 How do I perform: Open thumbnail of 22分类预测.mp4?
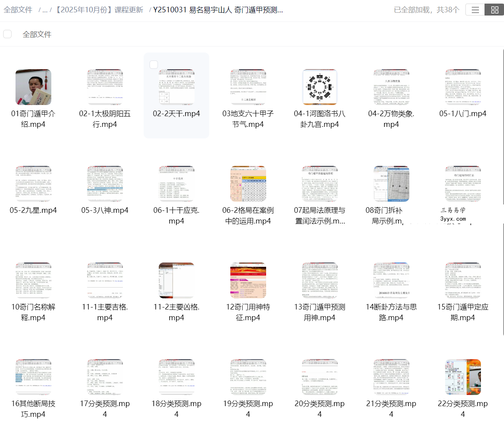(x=463, y=377)
